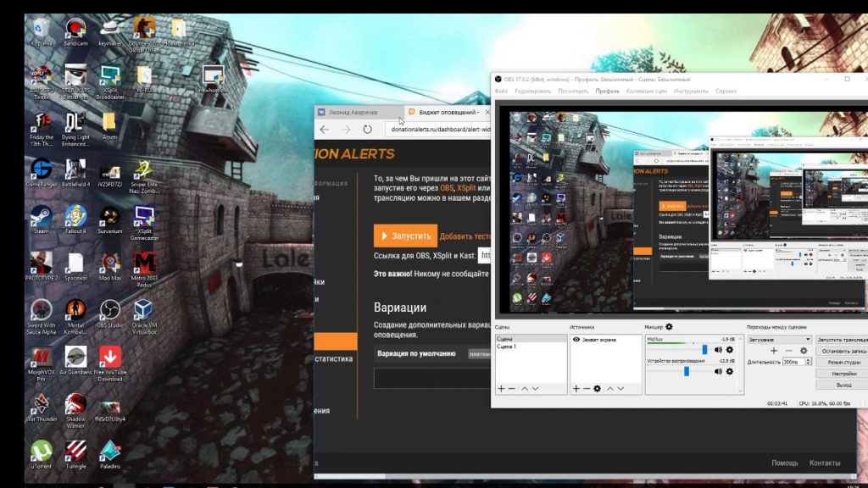Move the source up in Источники panel
The width and height of the screenshot is (868, 488).
pyautogui.click(x=610, y=389)
